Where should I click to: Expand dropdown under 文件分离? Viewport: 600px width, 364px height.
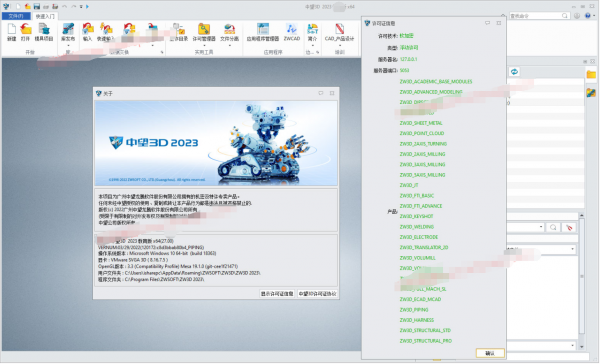pyautogui.click(x=230, y=46)
